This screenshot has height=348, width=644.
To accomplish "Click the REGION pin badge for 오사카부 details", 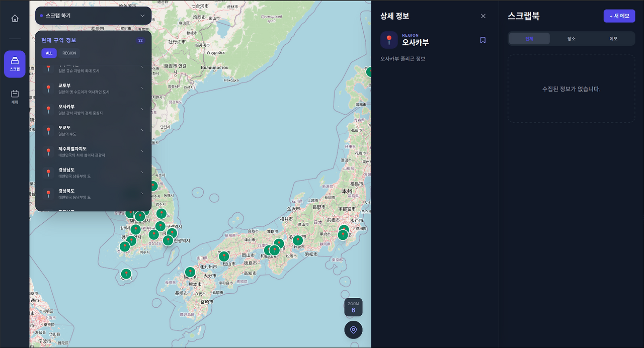I will tap(388, 40).
